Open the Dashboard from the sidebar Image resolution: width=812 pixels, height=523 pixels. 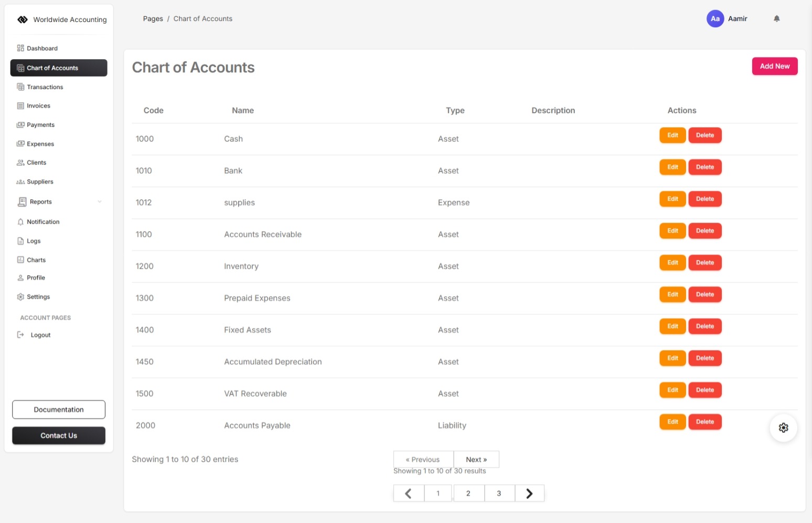pyautogui.click(x=42, y=48)
